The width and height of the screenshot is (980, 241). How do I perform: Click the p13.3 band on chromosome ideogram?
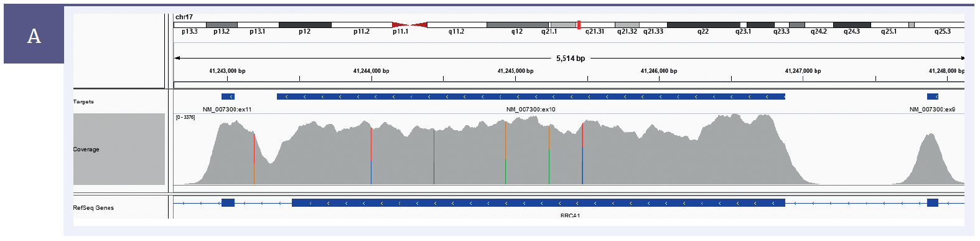tap(190, 25)
